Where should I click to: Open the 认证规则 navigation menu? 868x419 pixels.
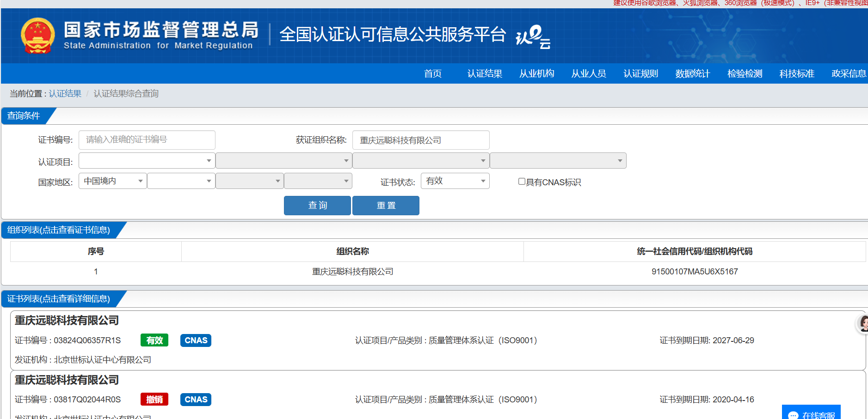[x=641, y=73]
